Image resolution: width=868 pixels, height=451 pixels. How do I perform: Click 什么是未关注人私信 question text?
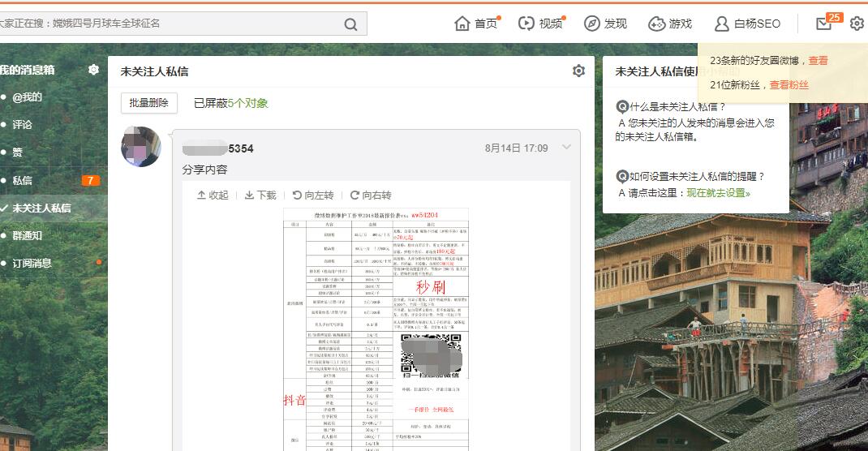click(678, 107)
